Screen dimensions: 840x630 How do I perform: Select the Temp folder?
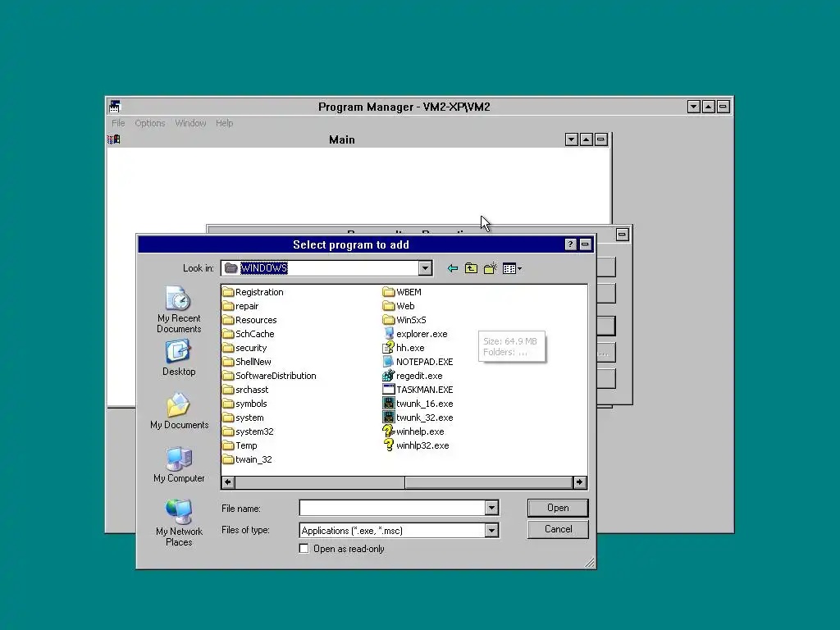click(240, 445)
